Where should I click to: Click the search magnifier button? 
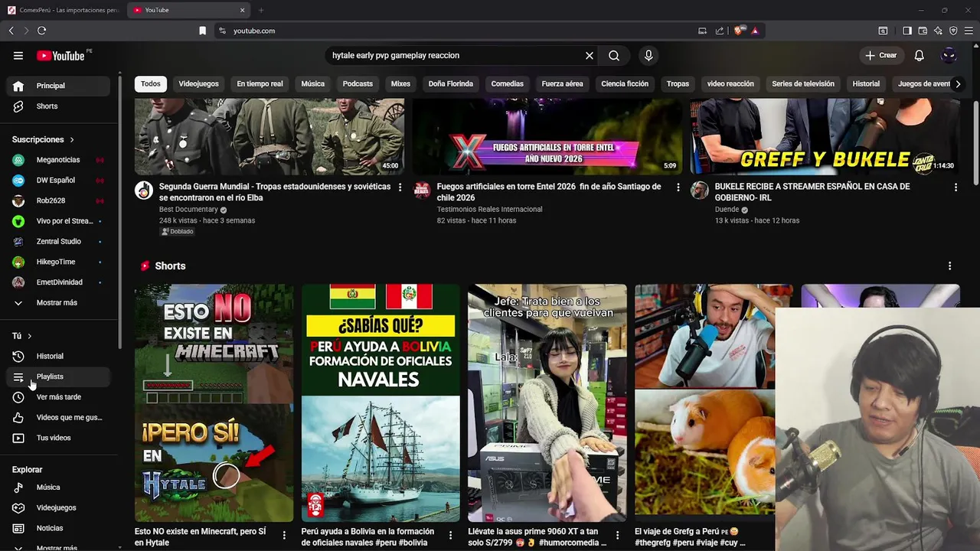pyautogui.click(x=614, y=55)
